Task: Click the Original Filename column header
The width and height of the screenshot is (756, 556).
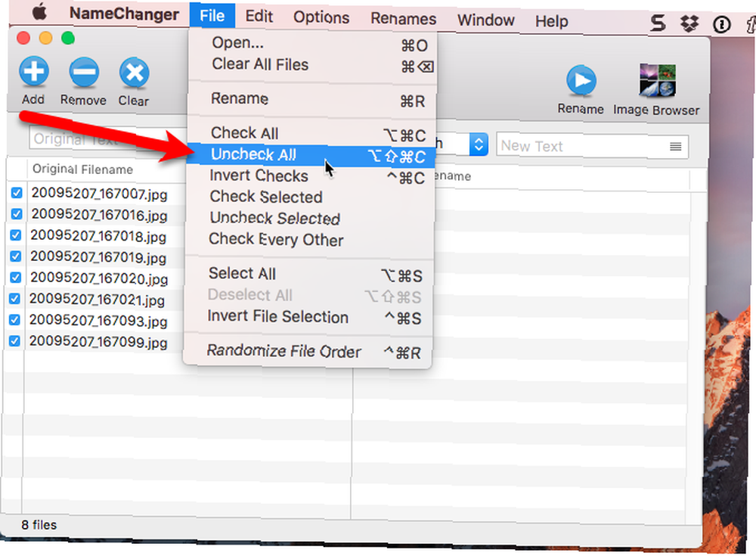Action: click(83, 169)
